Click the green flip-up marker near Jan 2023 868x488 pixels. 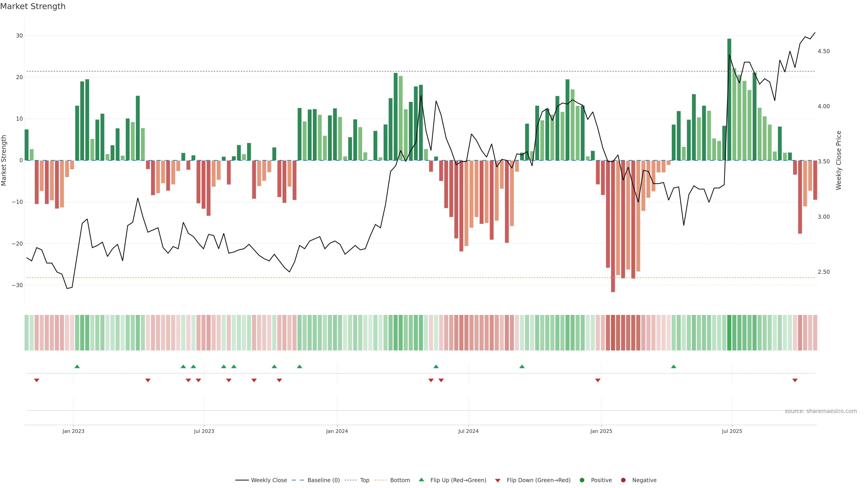[x=77, y=366]
